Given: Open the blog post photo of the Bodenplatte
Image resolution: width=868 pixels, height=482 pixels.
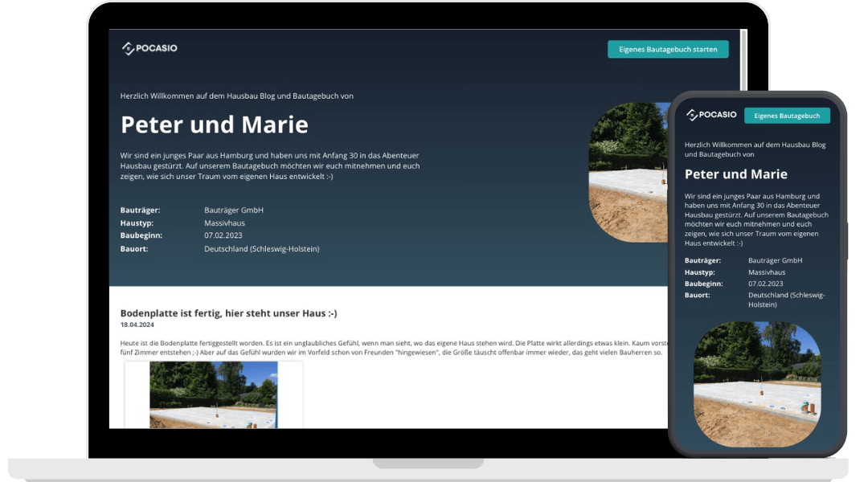Looking at the screenshot, I should (214, 394).
